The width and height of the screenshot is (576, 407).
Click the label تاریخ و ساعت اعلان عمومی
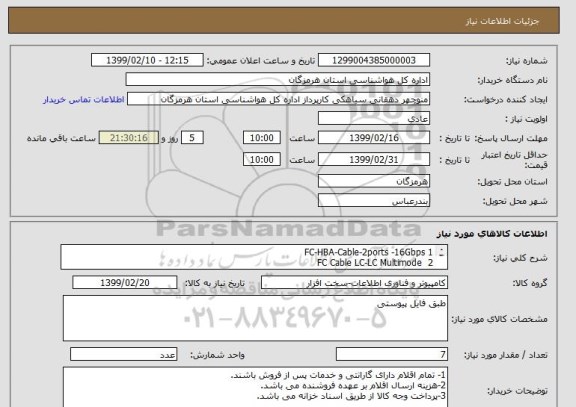click(261, 61)
